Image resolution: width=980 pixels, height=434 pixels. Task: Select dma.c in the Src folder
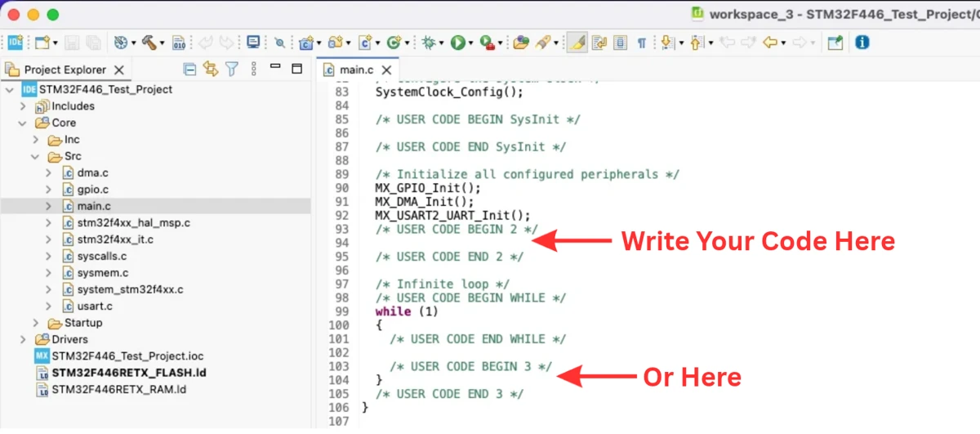92,172
